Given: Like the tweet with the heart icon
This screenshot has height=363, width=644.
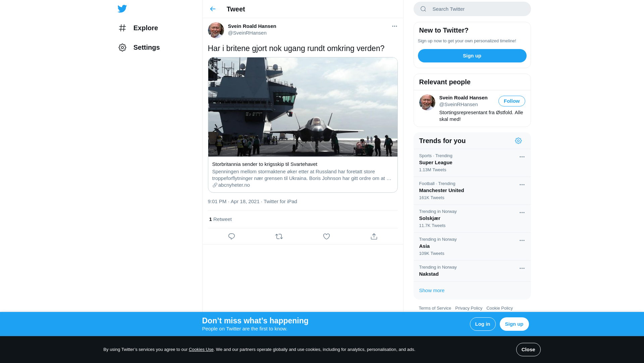Looking at the screenshot, I should click(x=326, y=236).
